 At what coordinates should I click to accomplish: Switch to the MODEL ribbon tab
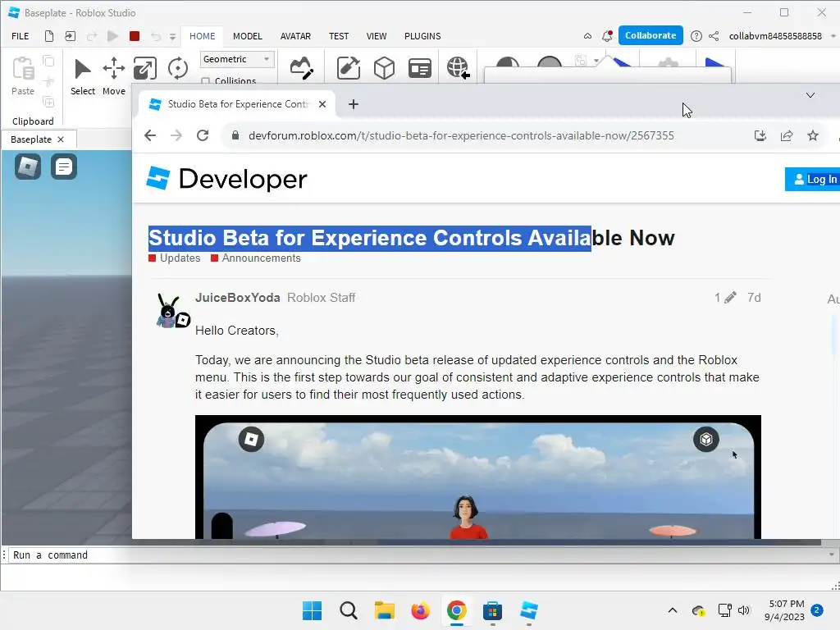248,36
